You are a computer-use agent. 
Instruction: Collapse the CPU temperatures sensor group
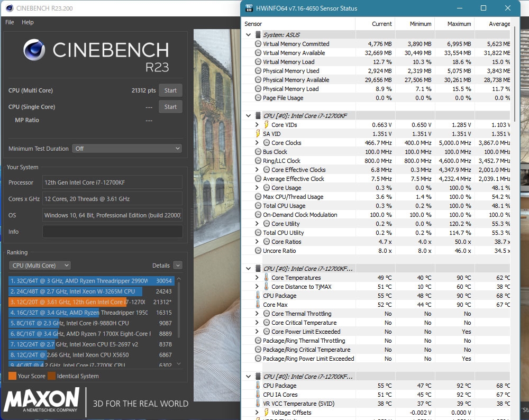pos(249,269)
